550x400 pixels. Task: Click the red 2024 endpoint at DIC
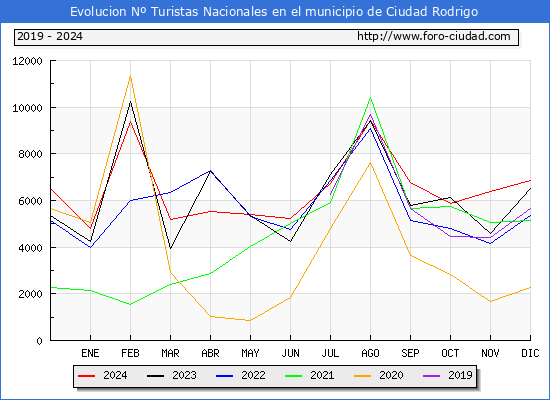[530, 181]
